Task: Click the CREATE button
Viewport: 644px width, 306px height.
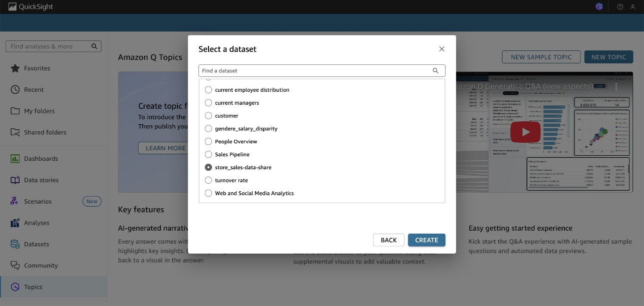Action: [426, 240]
